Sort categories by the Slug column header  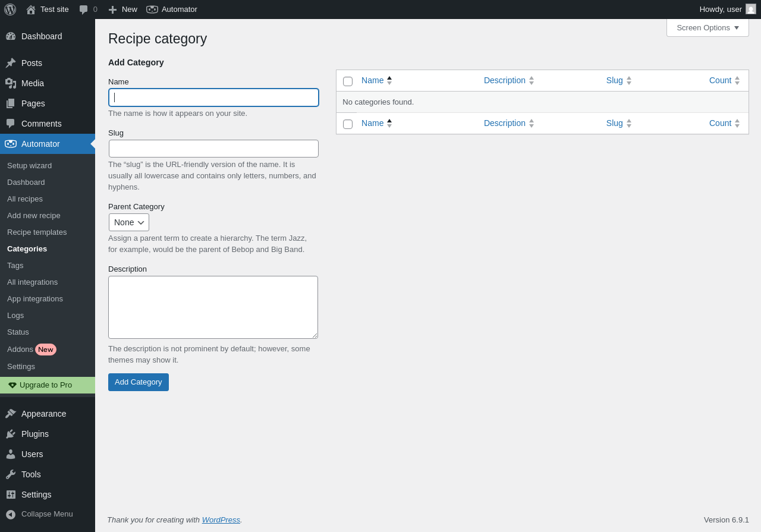[x=615, y=80]
